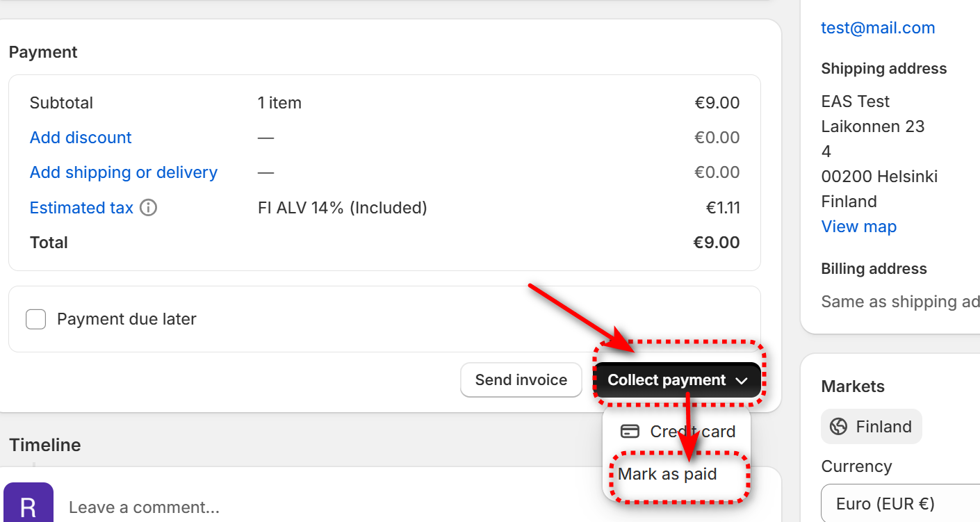Click the credit card icon in the dropdown
The width and height of the screenshot is (980, 522).
tap(630, 432)
